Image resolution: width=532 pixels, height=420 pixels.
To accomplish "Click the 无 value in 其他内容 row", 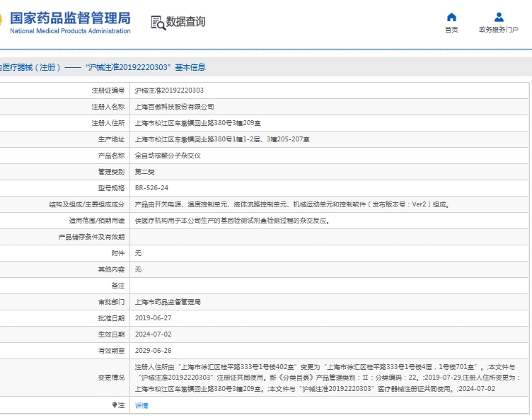I will tap(138, 269).
